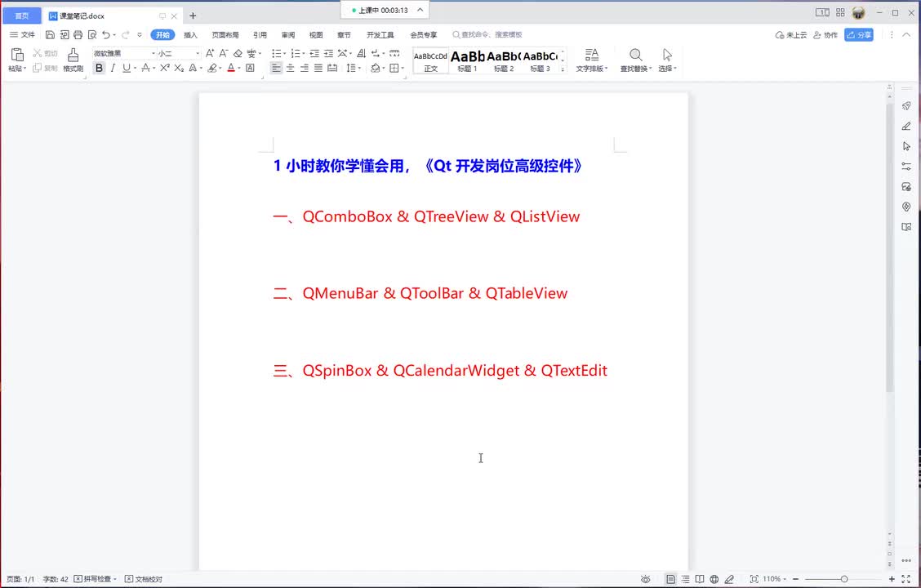
Task: Click the character border boxed-A icon
Action: [x=250, y=68]
